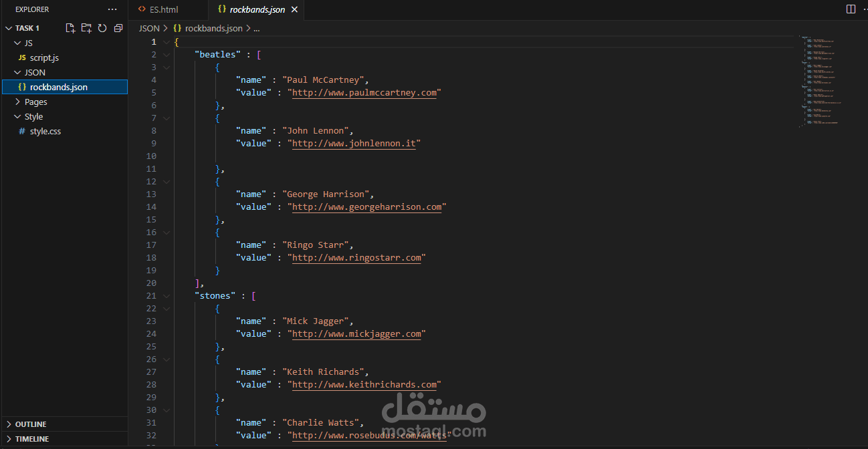Collapse the JSON folder in Explorer
Viewport: 868px width, 449px height.
(x=18, y=72)
